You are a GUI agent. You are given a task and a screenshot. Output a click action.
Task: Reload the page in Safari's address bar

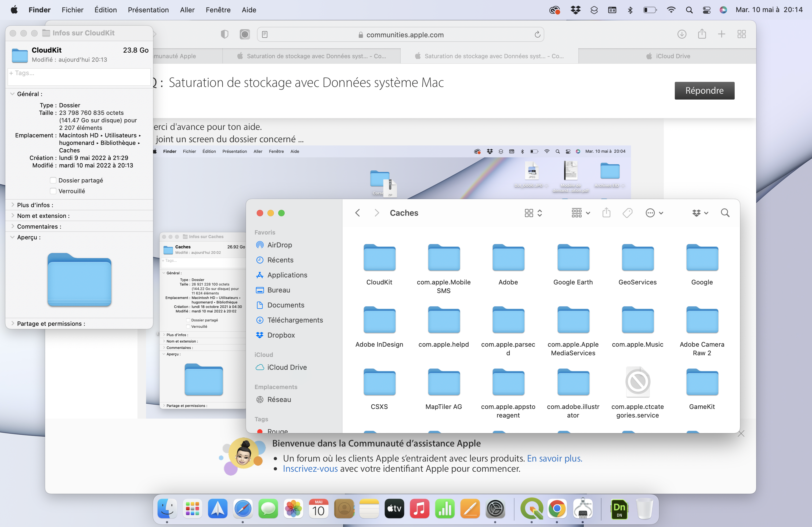[x=537, y=34]
